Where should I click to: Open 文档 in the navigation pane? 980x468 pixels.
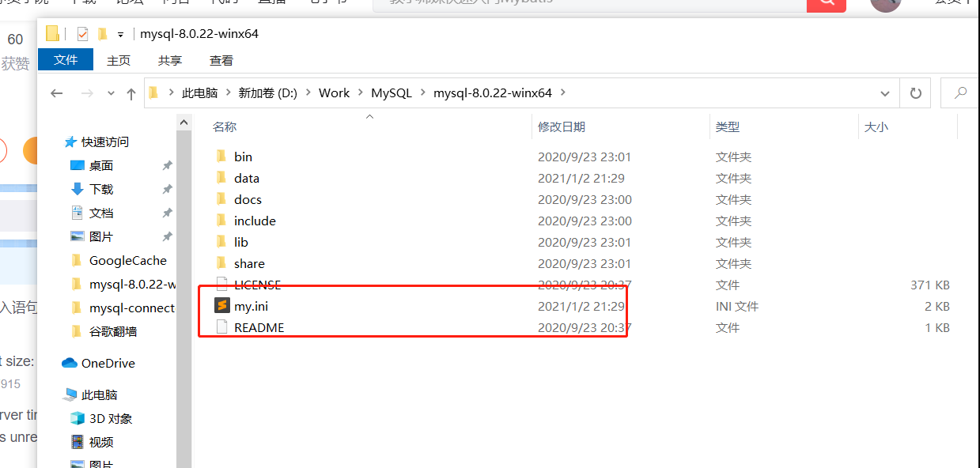coord(101,213)
